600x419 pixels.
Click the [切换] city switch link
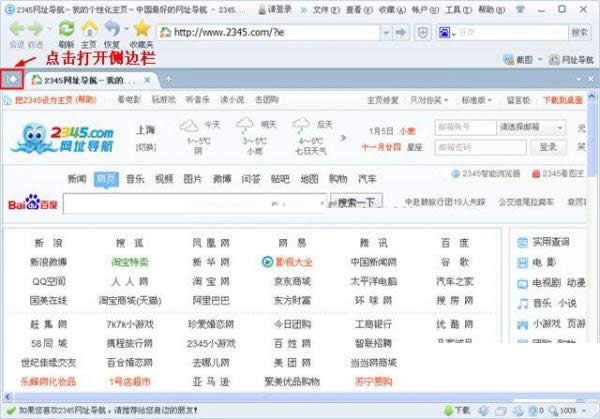point(146,147)
